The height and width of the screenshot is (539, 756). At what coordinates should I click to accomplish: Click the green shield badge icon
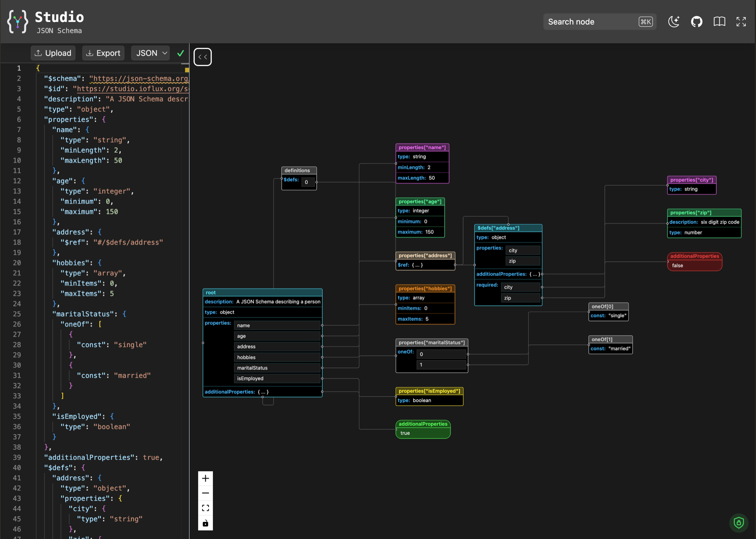tap(739, 522)
